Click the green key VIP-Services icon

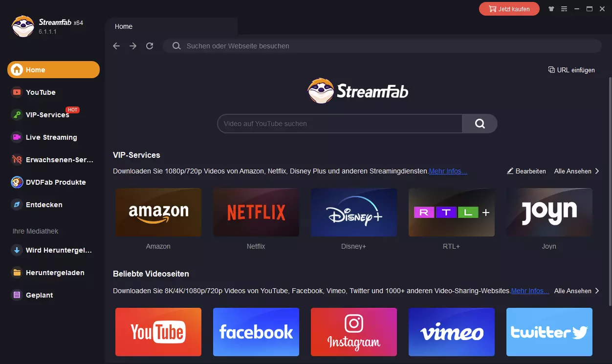pyautogui.click(x=17, y=115)
